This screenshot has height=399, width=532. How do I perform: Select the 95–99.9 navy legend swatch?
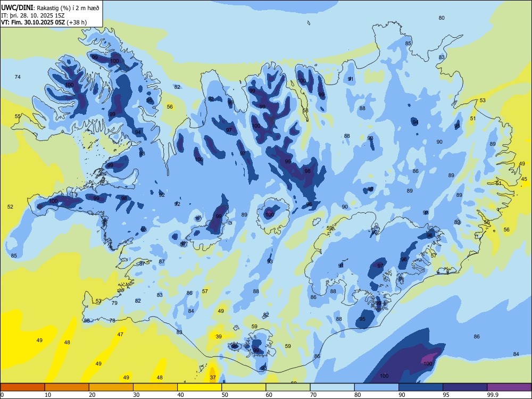click(x=465, y=387)
